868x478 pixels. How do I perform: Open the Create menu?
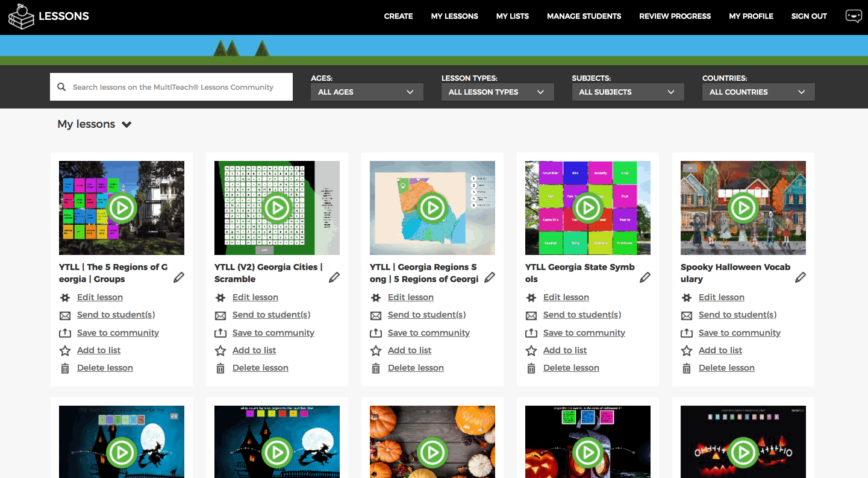point(399,16)
